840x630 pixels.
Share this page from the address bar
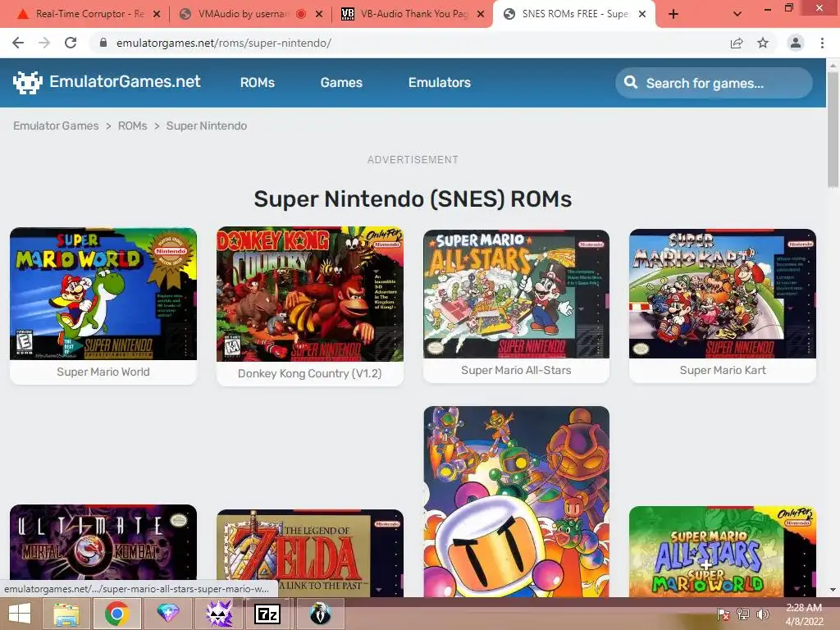tap(737, 43)
